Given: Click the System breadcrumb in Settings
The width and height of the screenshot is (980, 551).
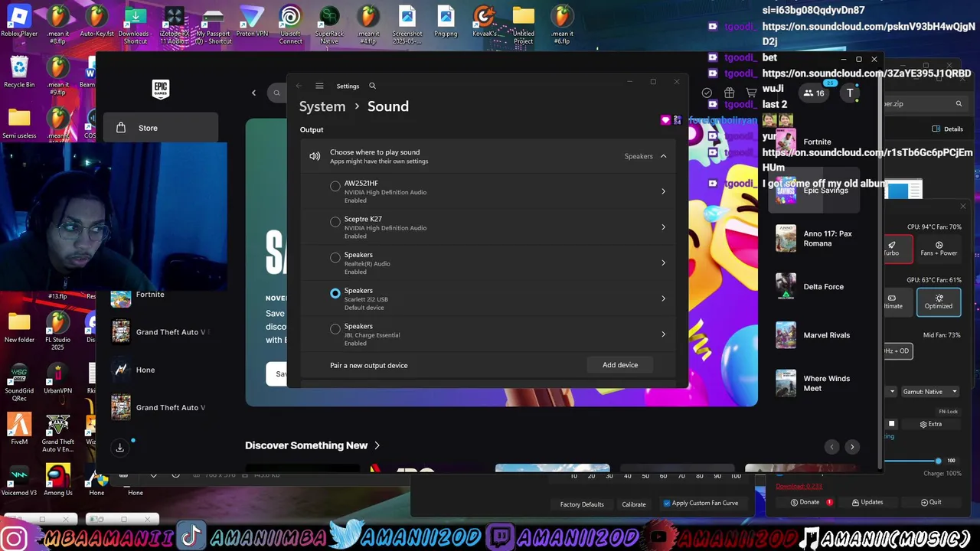Looking at the screenshot, I should tap(322, 106).
